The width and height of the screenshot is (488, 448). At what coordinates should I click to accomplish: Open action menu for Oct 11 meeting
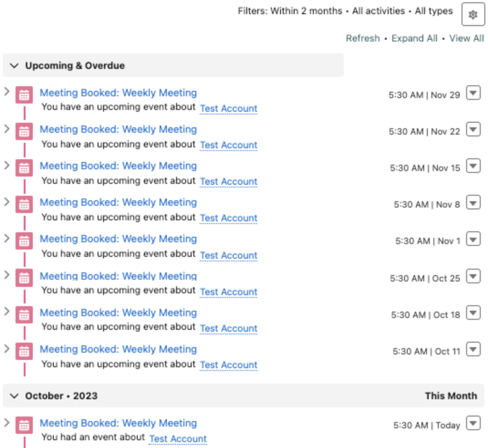pyautogui.click(x=473, y=350)
